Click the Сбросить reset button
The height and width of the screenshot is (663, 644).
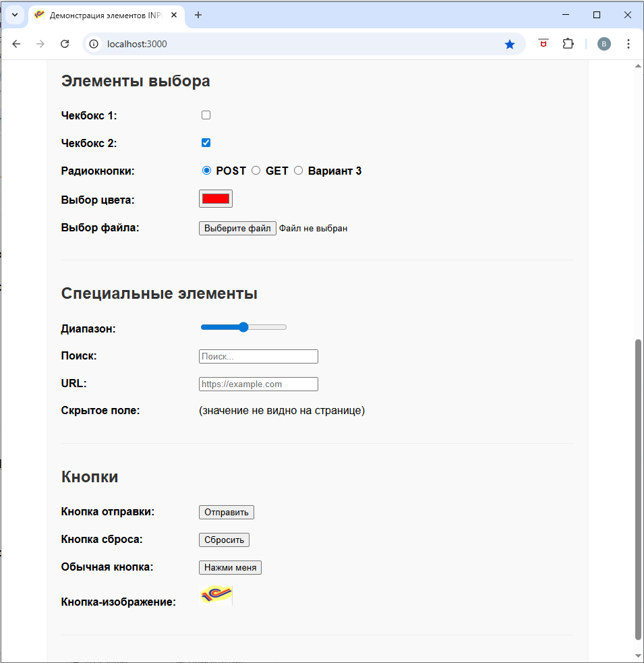tap(224, 540)
